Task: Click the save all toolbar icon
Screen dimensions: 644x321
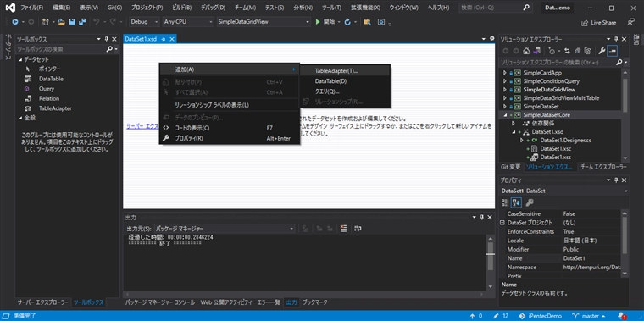Action: 82,22
